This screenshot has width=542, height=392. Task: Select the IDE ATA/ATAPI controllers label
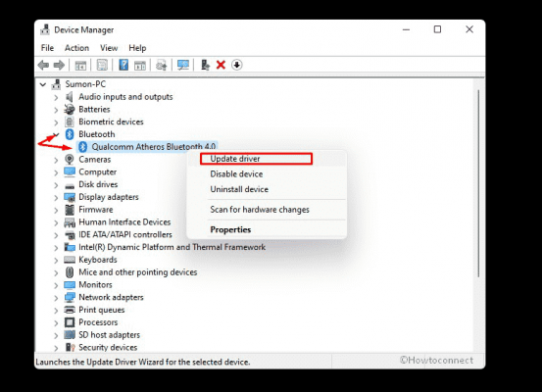[125, 234]
